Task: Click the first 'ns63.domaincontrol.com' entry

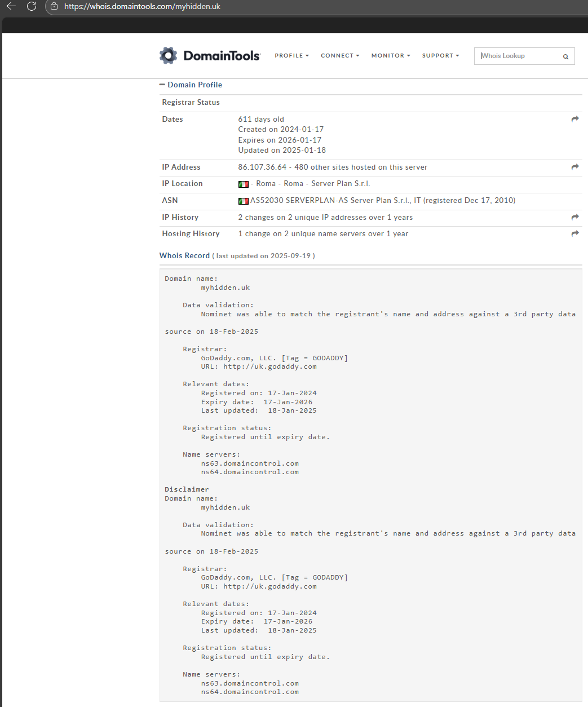Action: 250,463
